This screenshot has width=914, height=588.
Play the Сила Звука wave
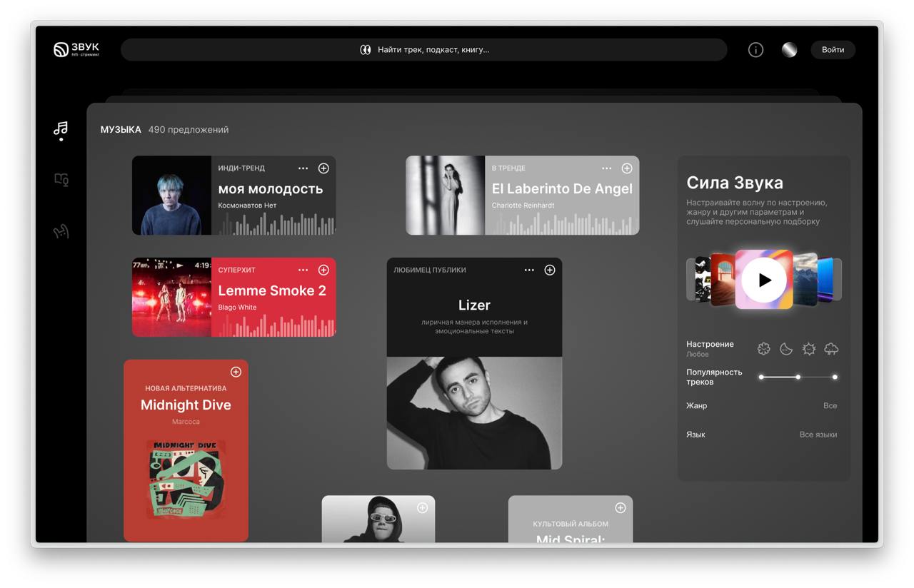[764, 280]
